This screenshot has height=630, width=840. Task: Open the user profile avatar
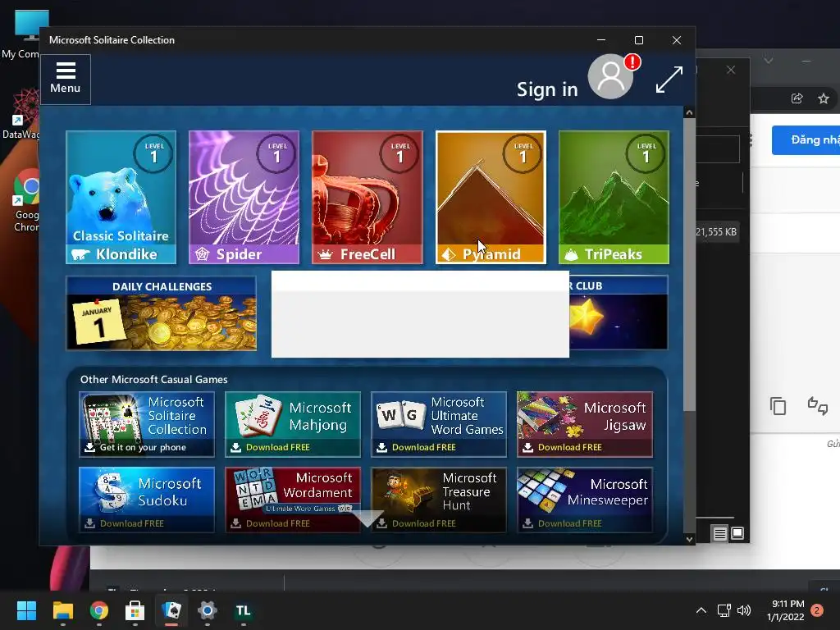coord(610,76)
